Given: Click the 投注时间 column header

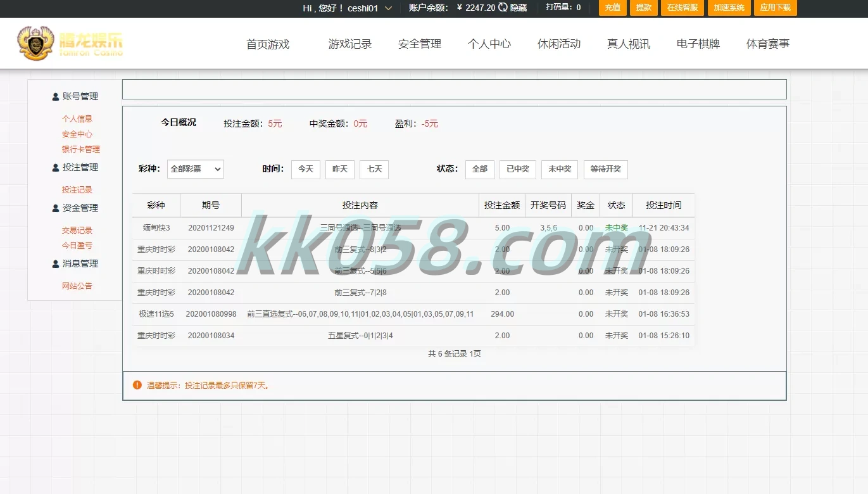Looking at the screenshot, I should tap(664, 205).
